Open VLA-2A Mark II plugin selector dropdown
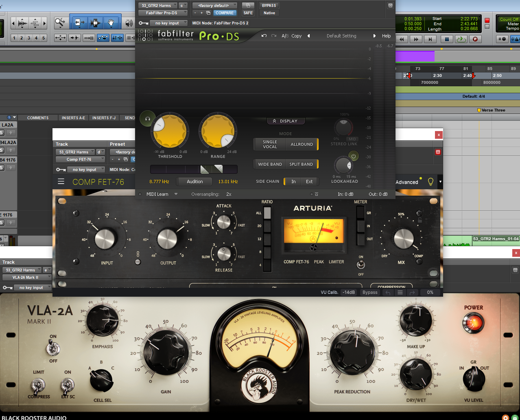This screenshot has height=420, width=520. [x=27, y=277]
